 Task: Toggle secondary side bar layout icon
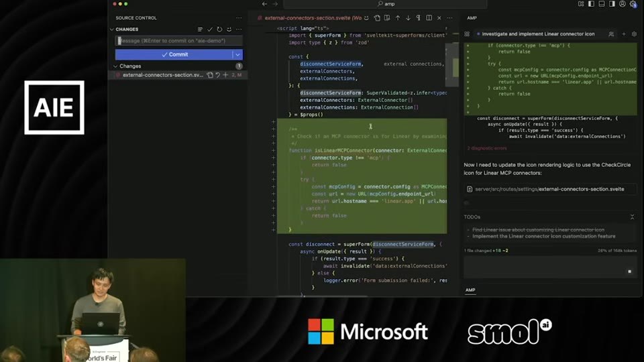[x=612, y=4]
